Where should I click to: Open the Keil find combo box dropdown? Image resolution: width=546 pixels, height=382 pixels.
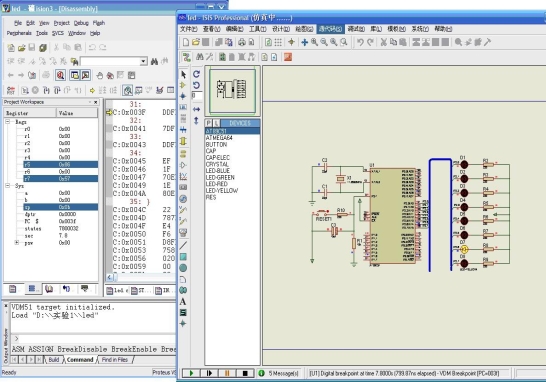(143, 61)
